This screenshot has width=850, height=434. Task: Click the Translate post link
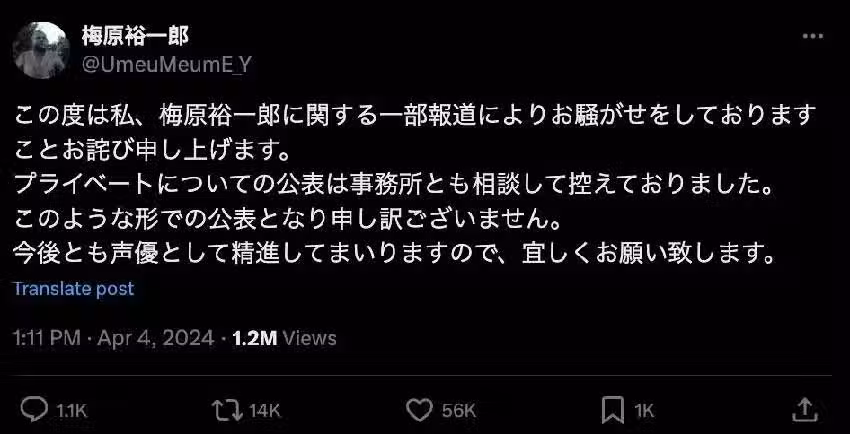(x=73, y=289)
